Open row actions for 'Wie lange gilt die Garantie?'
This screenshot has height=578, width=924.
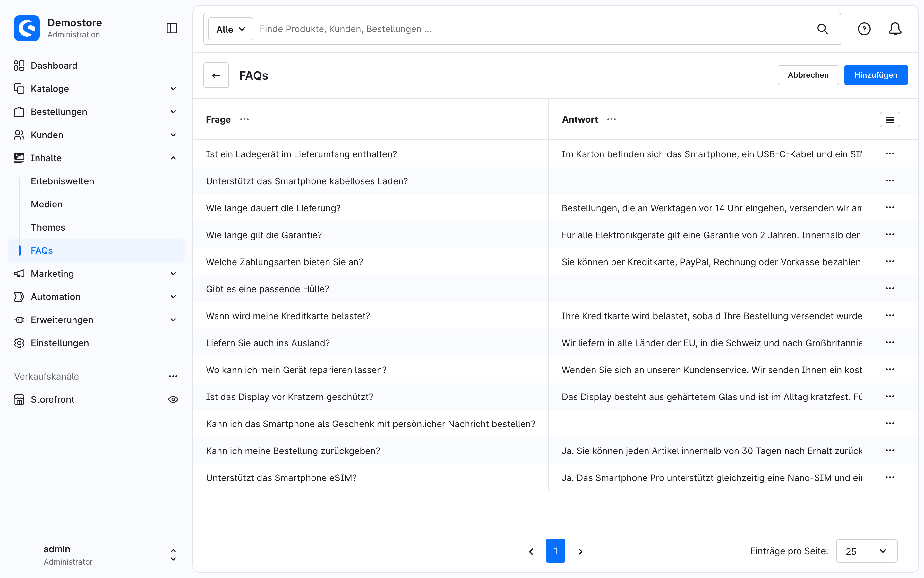(x=890, y=235)
